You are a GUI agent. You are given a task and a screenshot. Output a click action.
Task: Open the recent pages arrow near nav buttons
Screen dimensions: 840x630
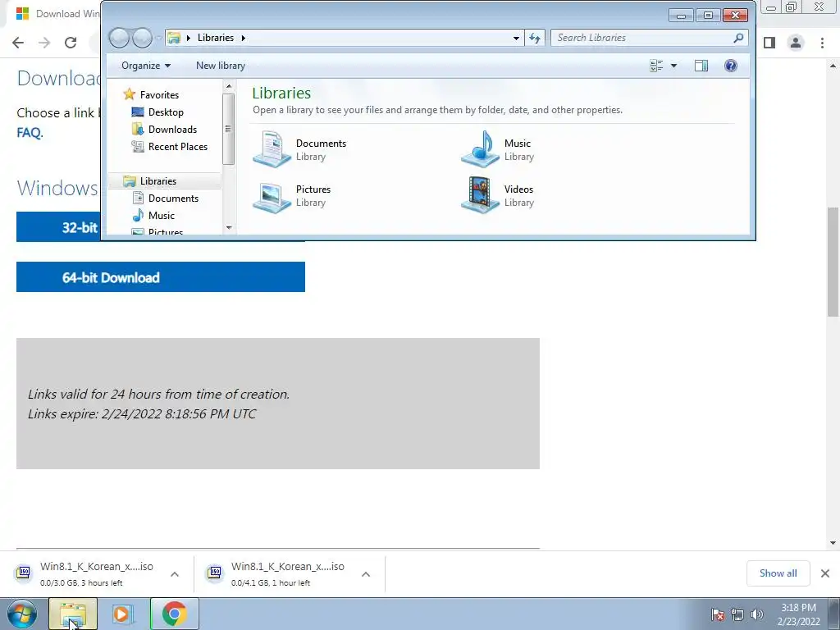(x=158, y=38)
